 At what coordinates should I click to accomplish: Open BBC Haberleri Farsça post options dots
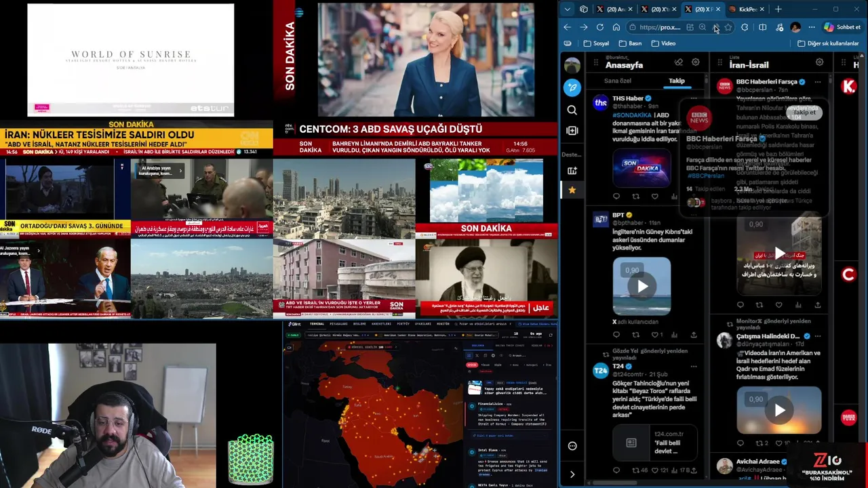tap(817, 82)
